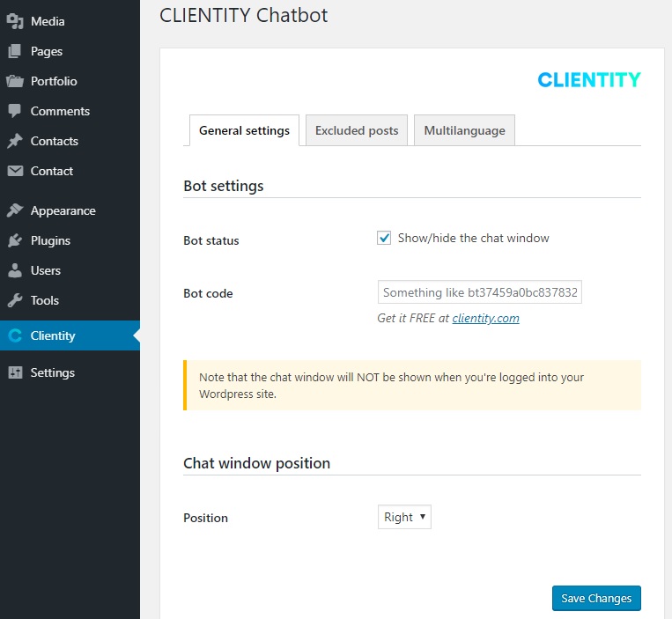This screenshot has height=619, width=672.
Task: Click the Bot status label
Action: pyautogui.click(x=211, y=240)
